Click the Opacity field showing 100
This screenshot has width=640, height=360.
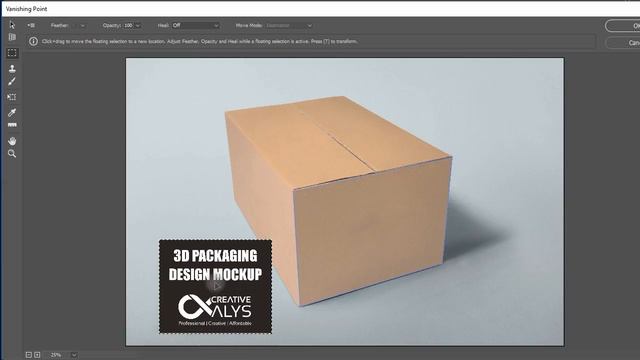pos(129,25)
